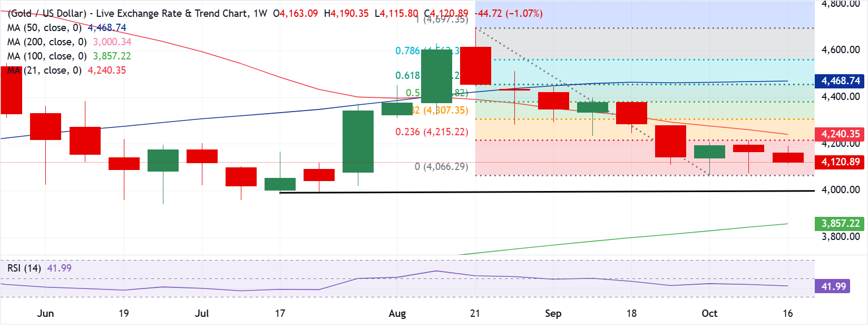Open the MA (100, close, 0) legend entry
The height and width of the screenshot is (330, 868).
[70, 56]
